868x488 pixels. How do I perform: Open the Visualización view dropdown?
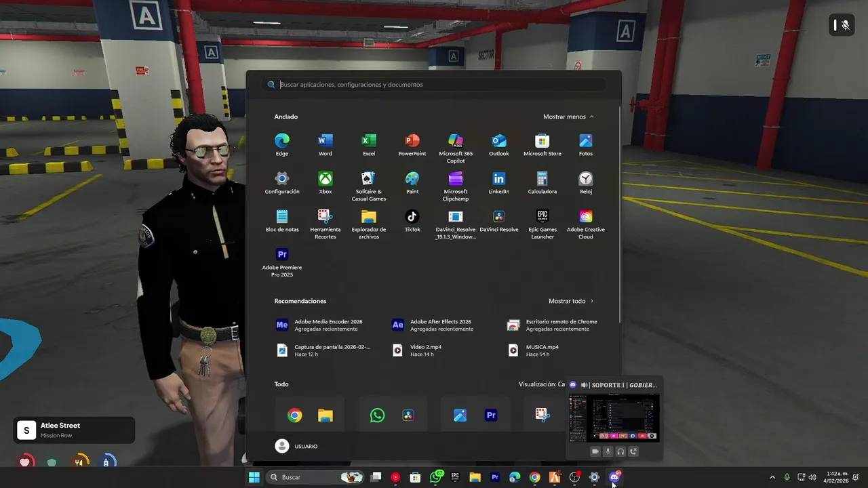tap(542, 384)
